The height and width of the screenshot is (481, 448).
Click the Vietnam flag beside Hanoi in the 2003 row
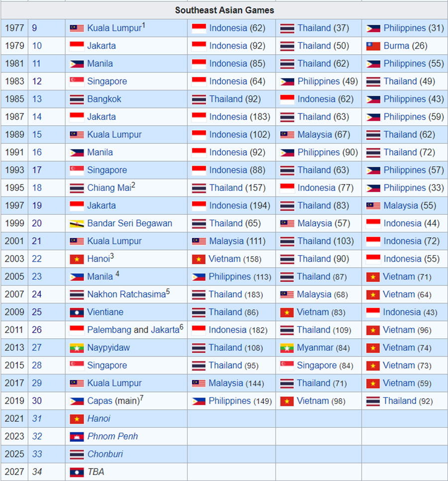point(77,260)
